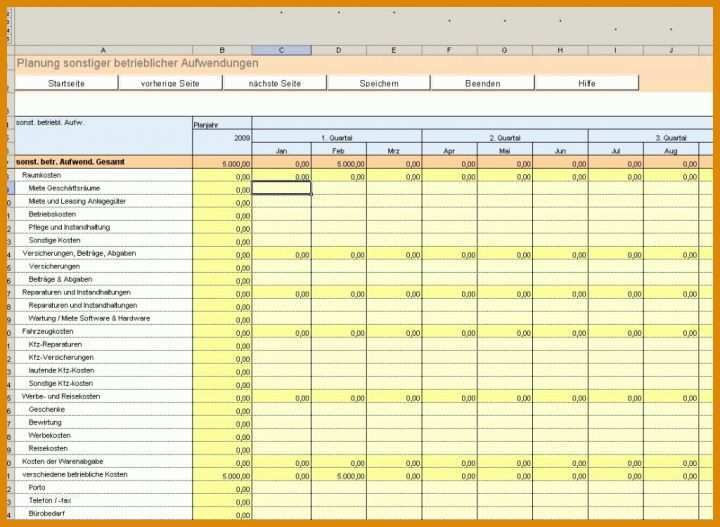Screen dimensions: 720x527
Task: Select column I header
Action: 616,50
